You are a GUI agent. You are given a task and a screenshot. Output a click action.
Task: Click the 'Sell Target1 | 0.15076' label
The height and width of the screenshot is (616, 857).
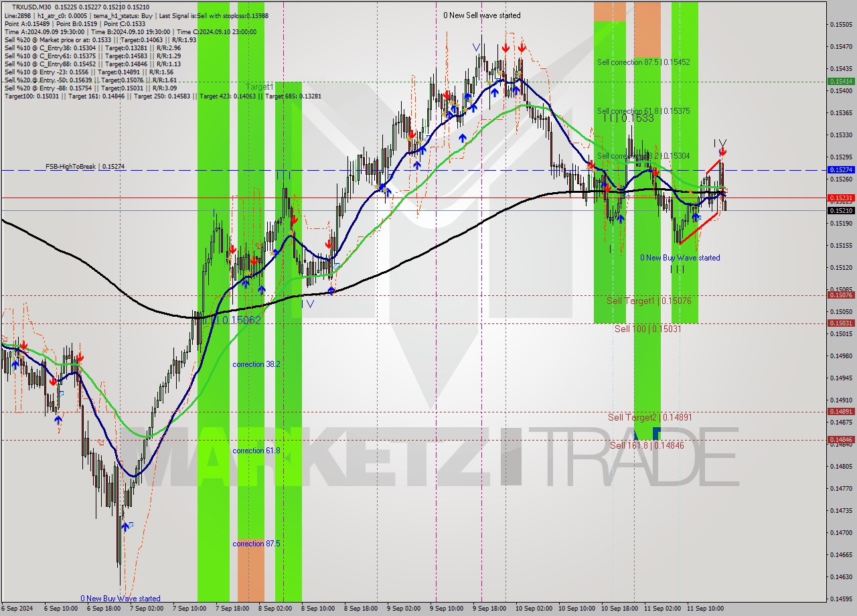pyautogui.click(x=649, y=301)
